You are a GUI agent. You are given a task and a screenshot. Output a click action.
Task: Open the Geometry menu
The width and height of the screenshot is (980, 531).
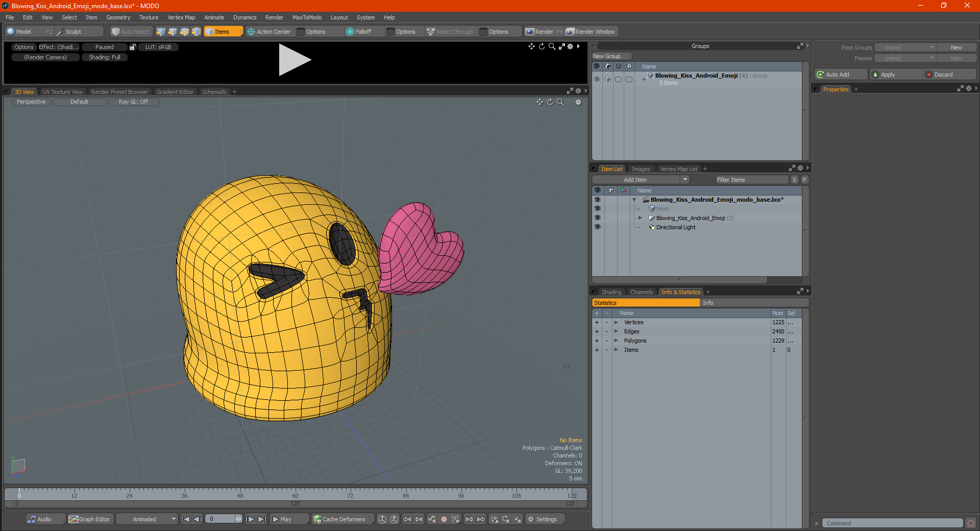[118, 17]
